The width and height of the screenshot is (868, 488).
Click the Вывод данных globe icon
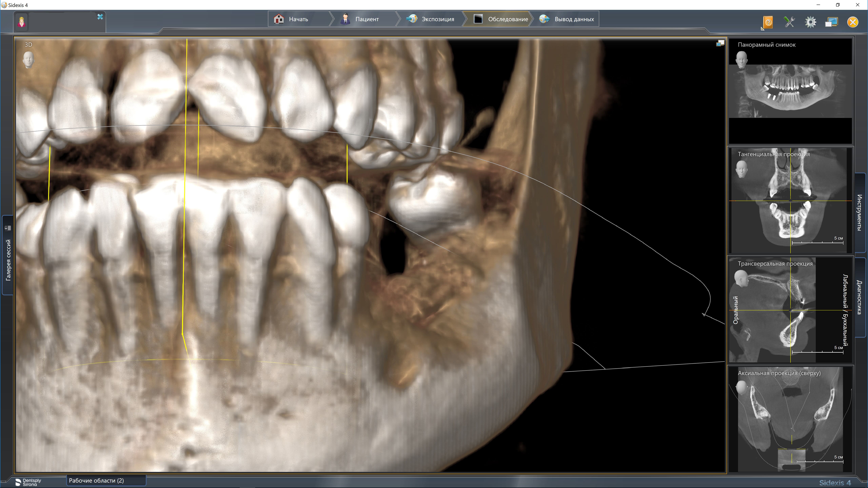545,19
